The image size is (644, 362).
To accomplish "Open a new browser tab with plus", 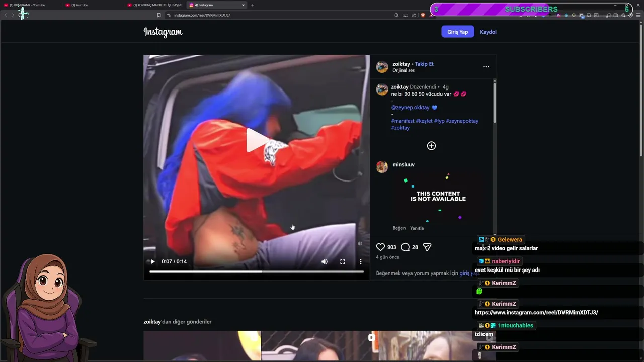I will pos(253,5).
